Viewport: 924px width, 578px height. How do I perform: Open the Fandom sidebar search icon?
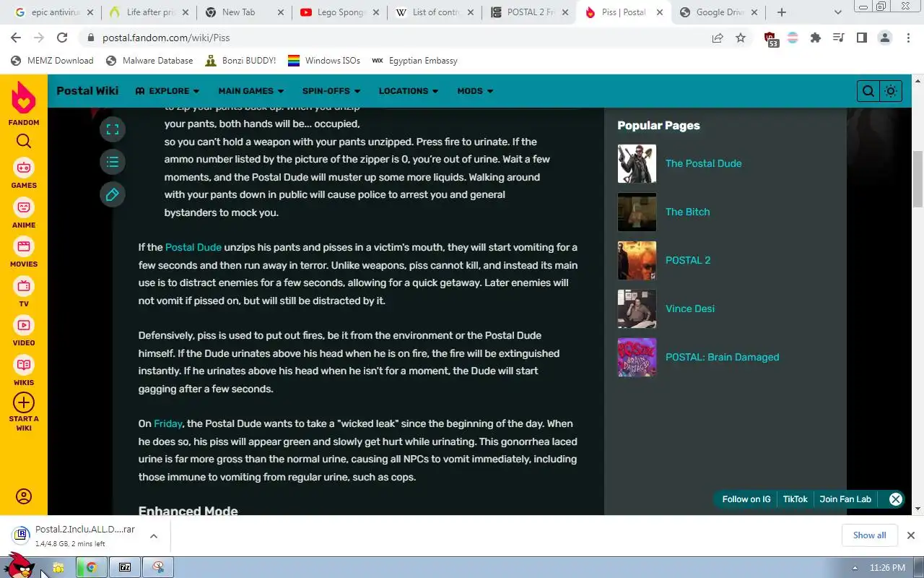[24, 141]
